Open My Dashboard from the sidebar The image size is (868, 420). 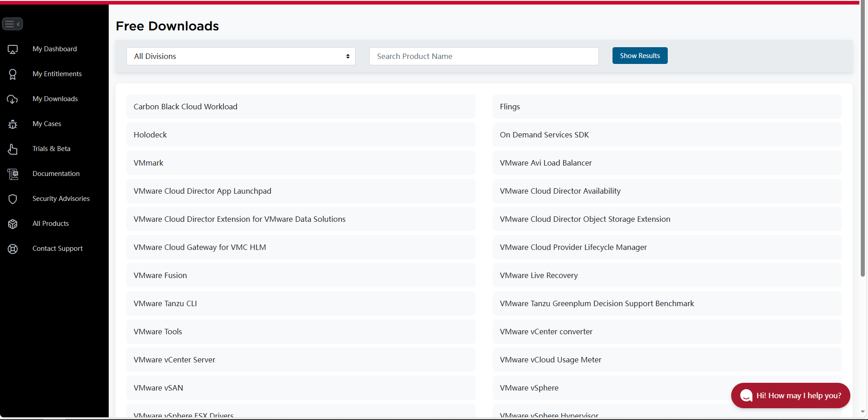[x=54, y=49]
